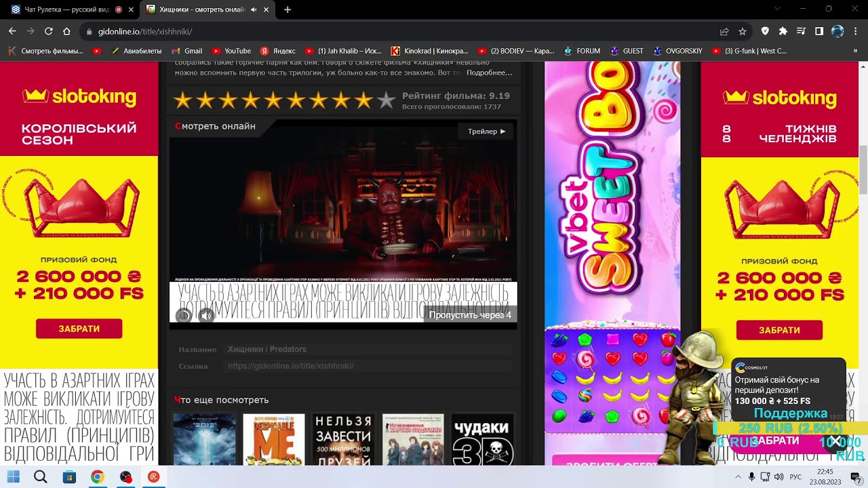868x488 pixels.
Task: Open Chrome from the taskbar
Action: 98,476
